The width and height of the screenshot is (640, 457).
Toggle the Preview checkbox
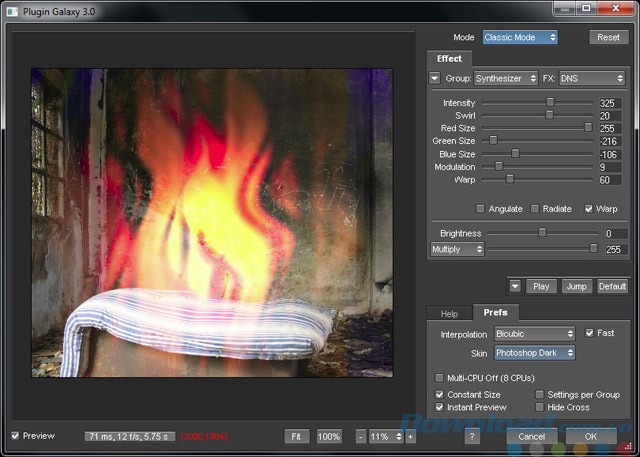15,436
